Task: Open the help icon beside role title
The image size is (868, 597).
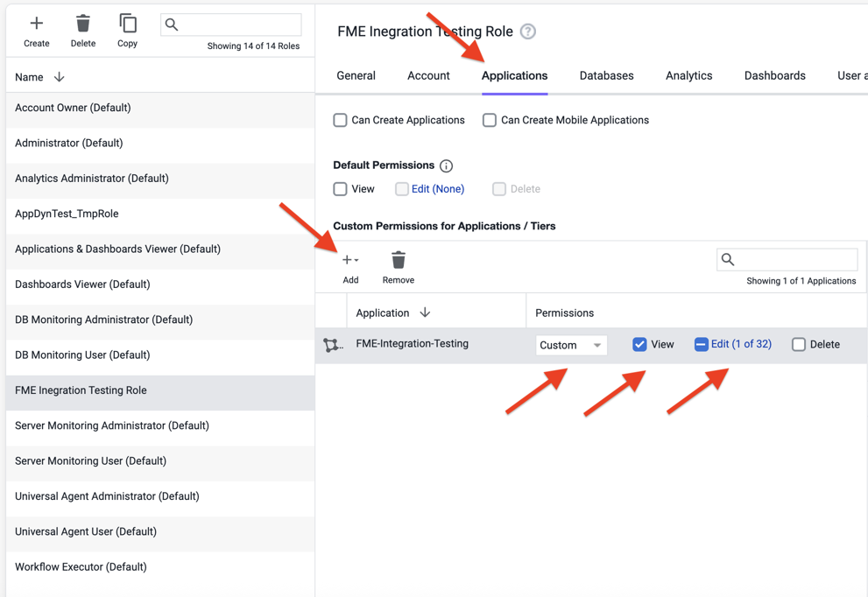Action: [x=528, y=32]
